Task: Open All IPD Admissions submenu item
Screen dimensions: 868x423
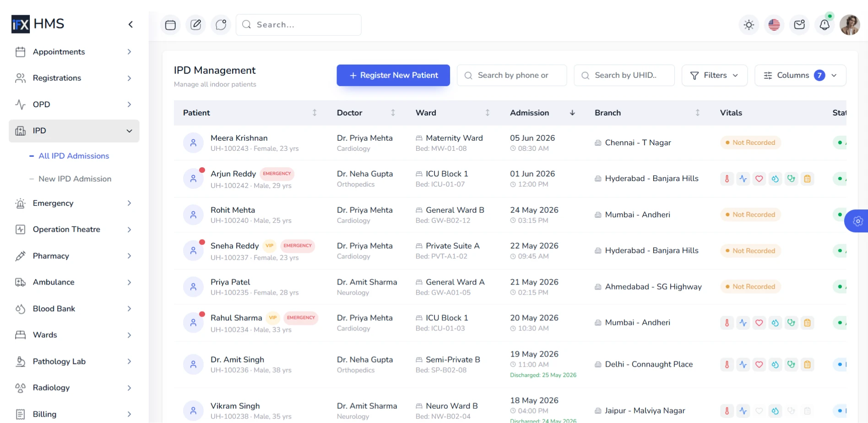Action: coord(74,156)
